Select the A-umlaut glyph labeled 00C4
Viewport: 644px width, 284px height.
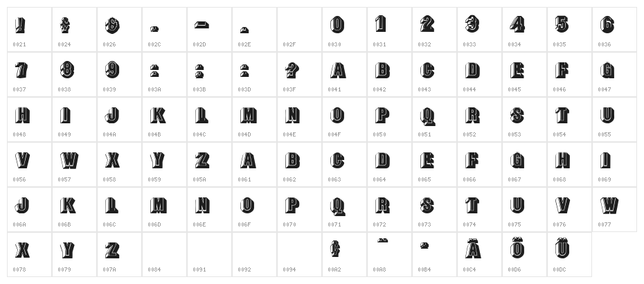click(x=472, y=248)
